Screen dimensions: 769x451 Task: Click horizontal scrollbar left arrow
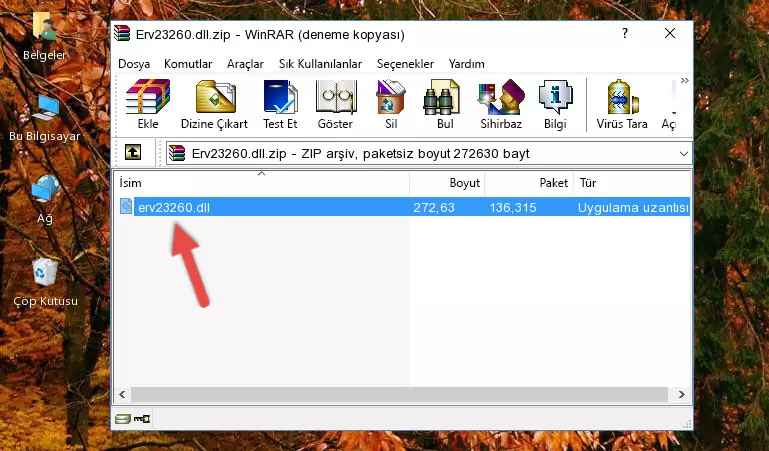coord(122,394)
